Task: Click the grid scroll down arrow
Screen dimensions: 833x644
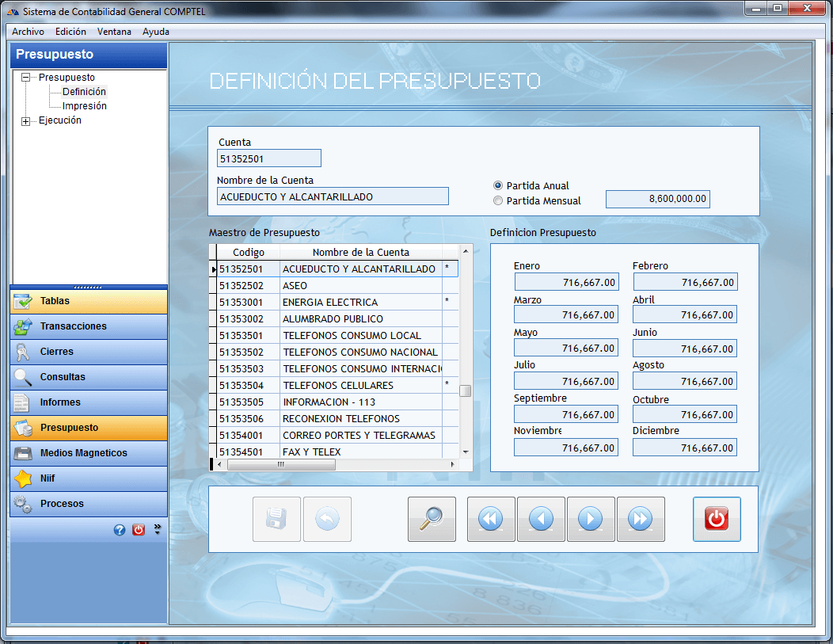Action: 466,452
